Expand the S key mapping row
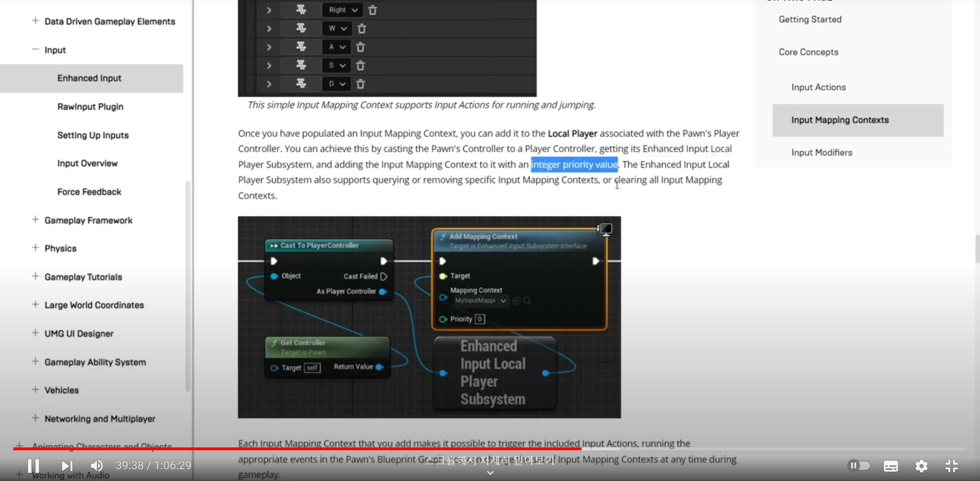This screenshot has height=481, width=980. point(269,65)
